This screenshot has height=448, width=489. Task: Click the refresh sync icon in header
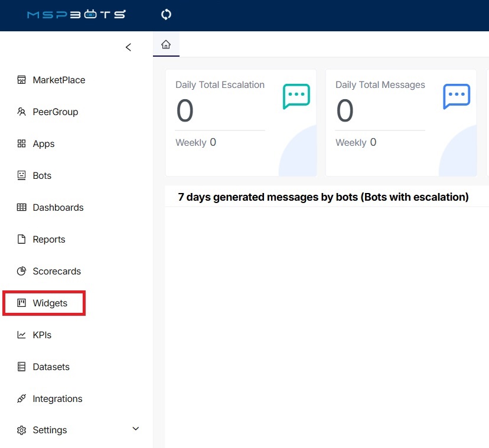pos(166,15)
